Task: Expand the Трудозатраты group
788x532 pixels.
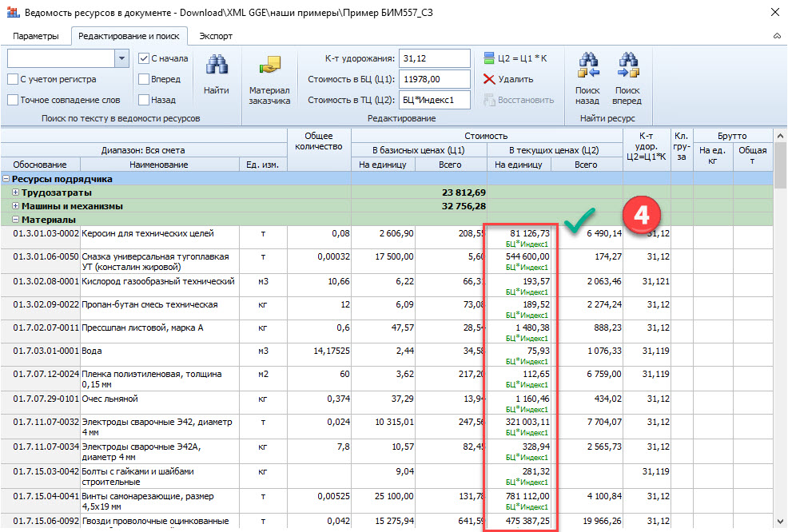Action: pos(16,193)
